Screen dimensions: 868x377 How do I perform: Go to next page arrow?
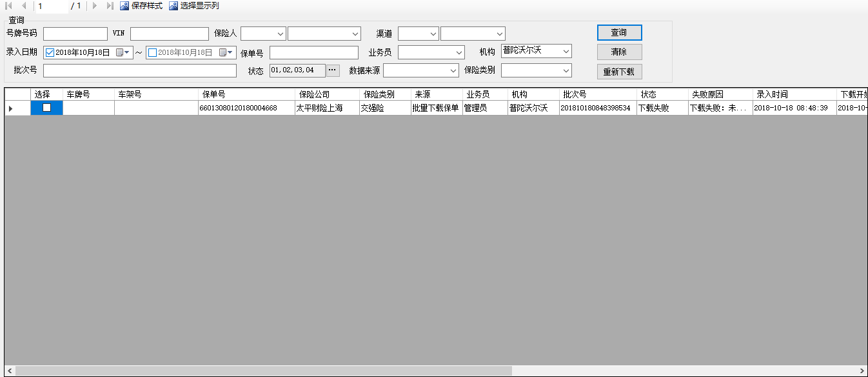pos(95,6)
